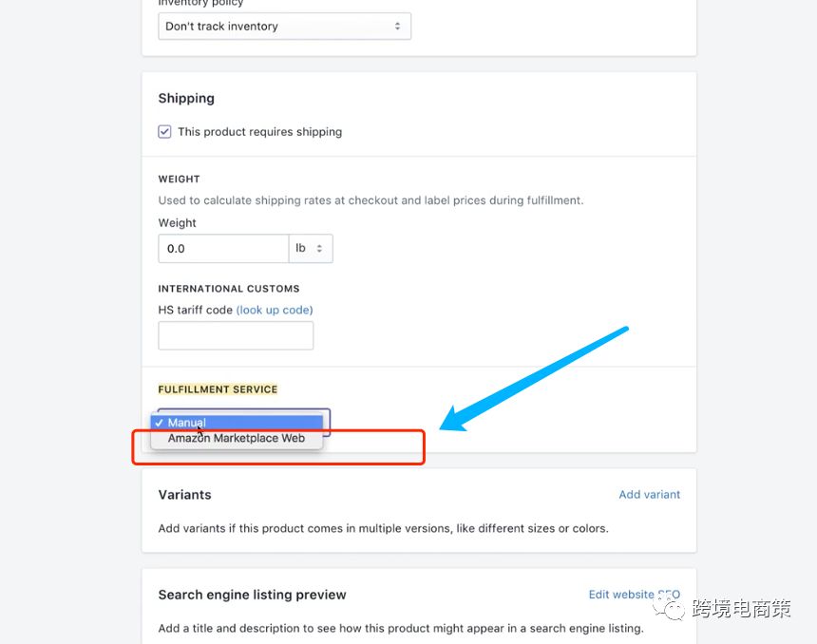Screen dimensions: 817x644
Task: Click the 'Search engine listing preview' heading
Action: pos(252,595)
